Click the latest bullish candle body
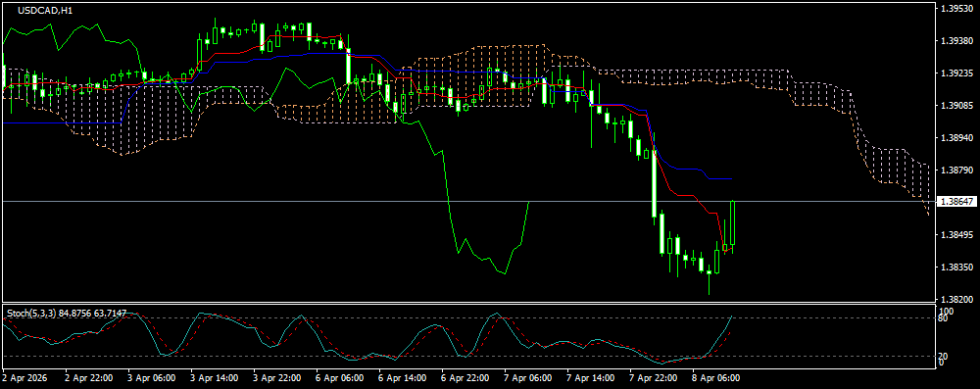Viewport: 980px width, 389px height. tap(732, 222)
